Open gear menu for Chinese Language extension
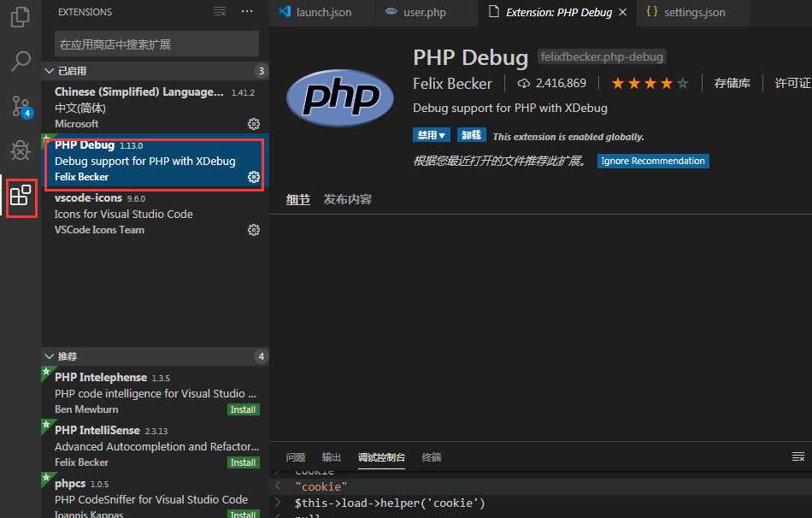 point(254,124)
